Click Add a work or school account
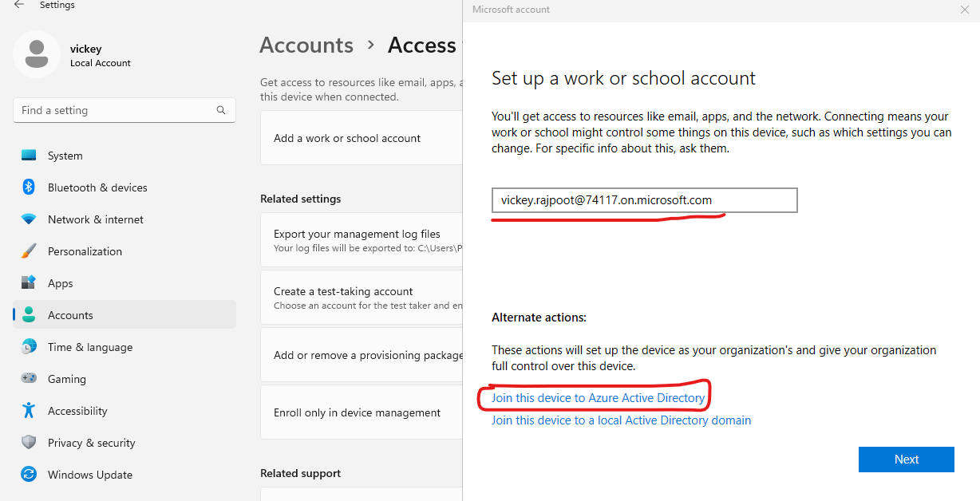 [362, 138]
